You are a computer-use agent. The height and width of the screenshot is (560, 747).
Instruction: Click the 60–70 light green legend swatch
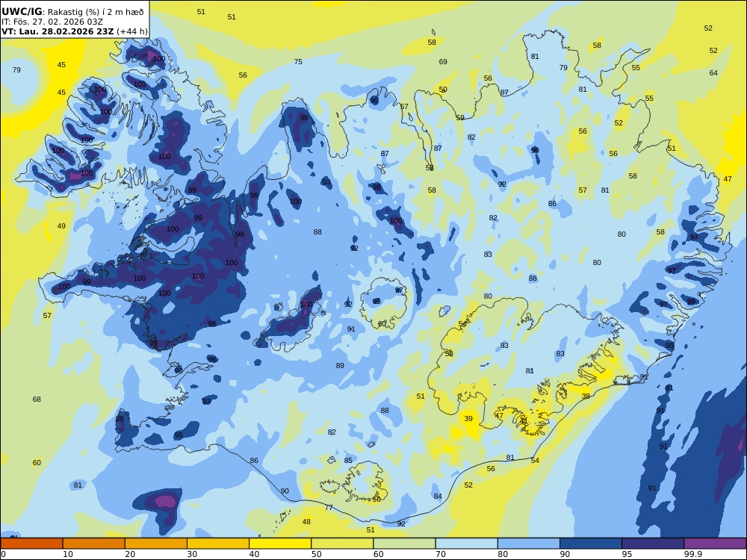pyautogui.click(x=404, y=544)
